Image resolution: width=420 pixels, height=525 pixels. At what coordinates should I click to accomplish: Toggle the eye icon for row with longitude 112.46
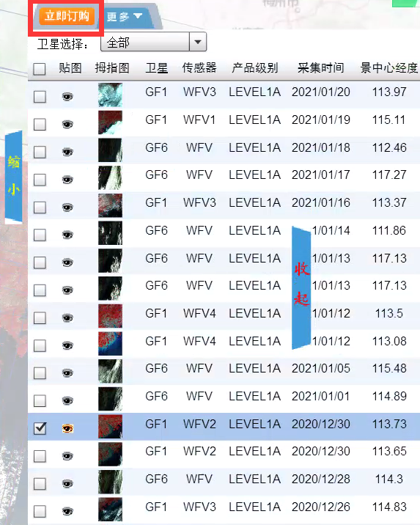point(67,152)
